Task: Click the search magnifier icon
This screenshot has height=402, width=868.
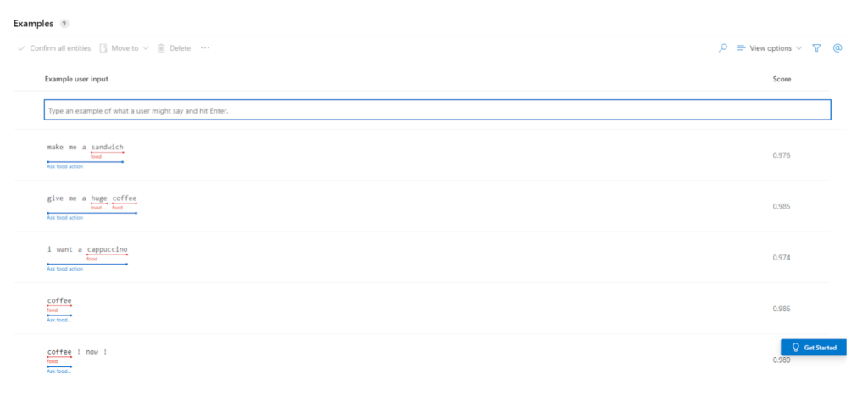Action: [x=723, y=48]
